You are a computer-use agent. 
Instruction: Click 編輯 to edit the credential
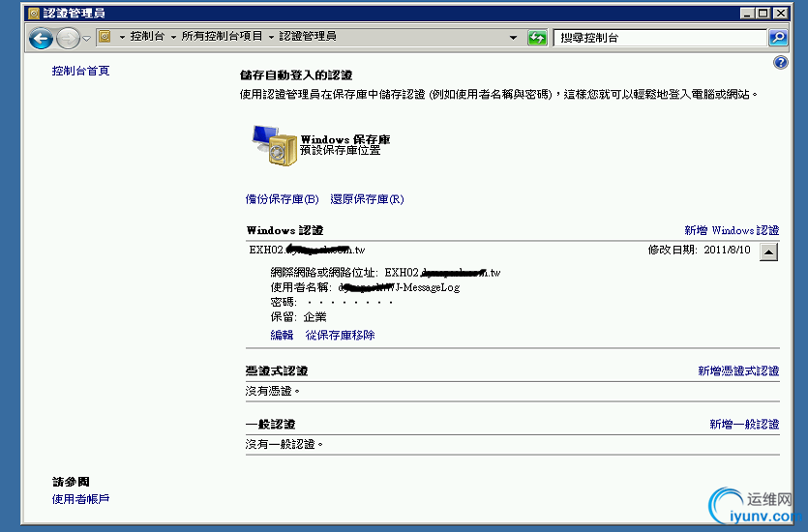click(282, 336)
